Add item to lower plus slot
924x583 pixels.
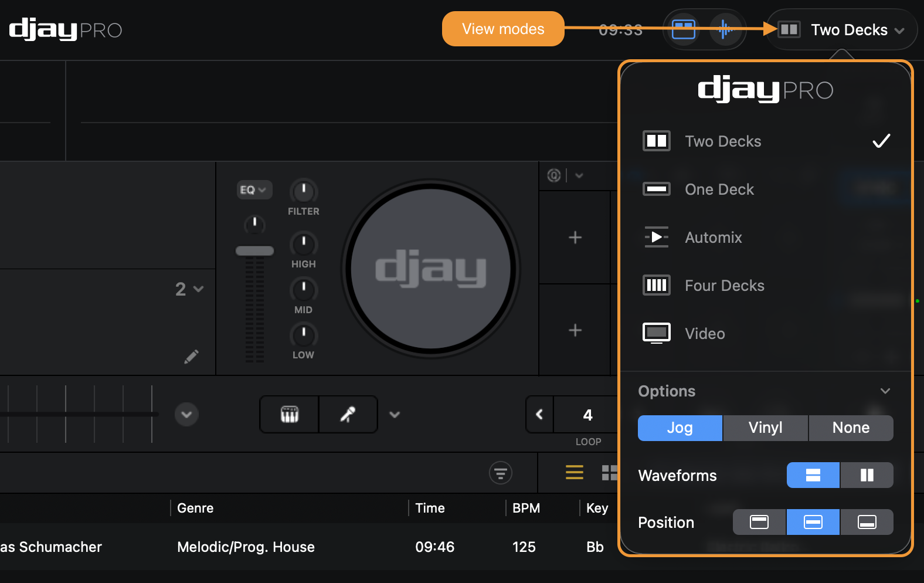click(575, 330)
